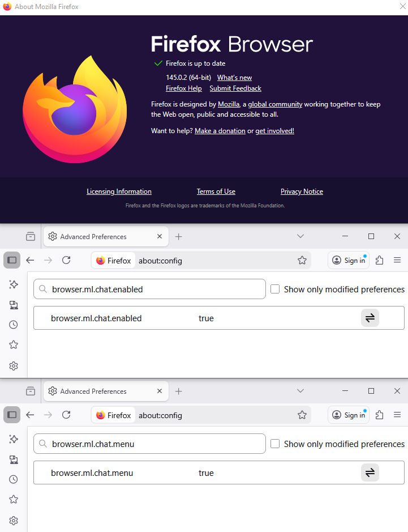
Task: Close the Advanced Preferences tab in chat.enabled window
Action: click(160, 236)
